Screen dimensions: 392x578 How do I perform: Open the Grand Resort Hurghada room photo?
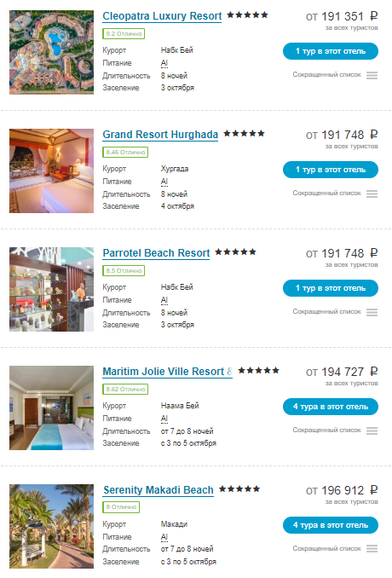52,171
